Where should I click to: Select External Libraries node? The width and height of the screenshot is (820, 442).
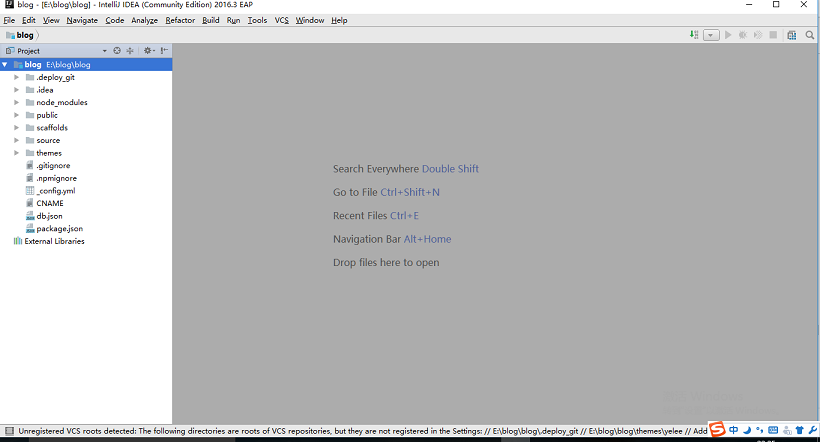pos(54,241)
